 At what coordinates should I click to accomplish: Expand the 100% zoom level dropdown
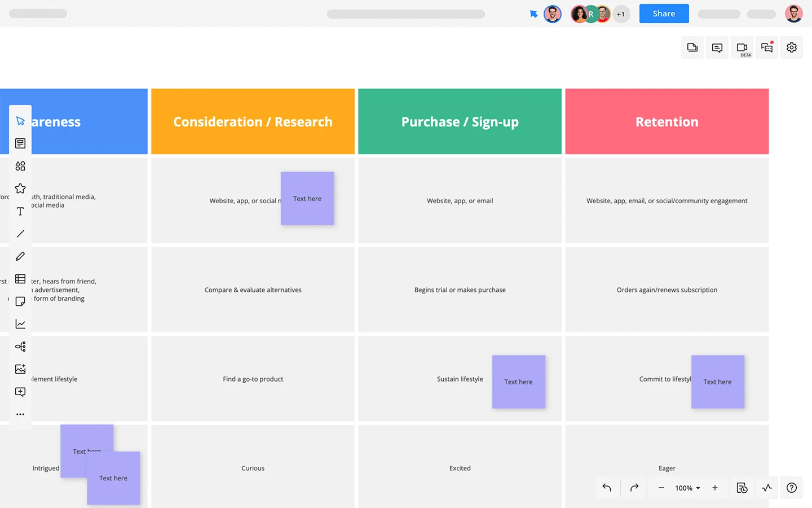pos(687,488)
